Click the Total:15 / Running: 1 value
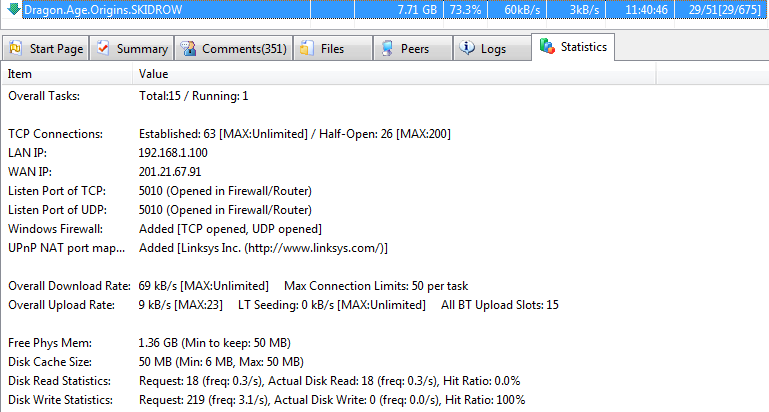This screenshot has width=769, height=412. 194,96
